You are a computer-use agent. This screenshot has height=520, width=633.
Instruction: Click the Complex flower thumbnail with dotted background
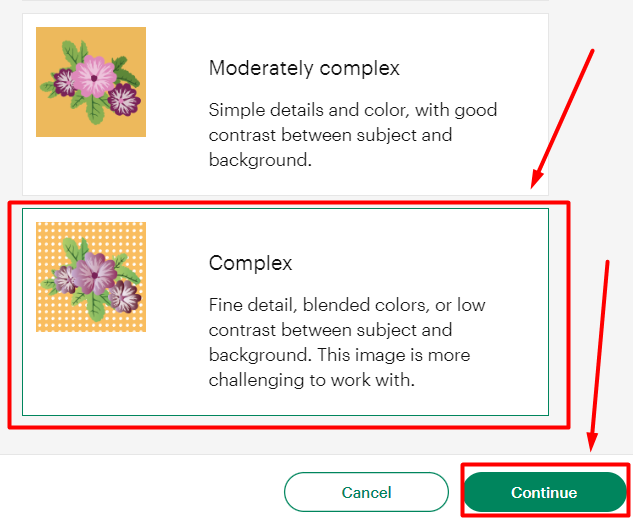91,277
